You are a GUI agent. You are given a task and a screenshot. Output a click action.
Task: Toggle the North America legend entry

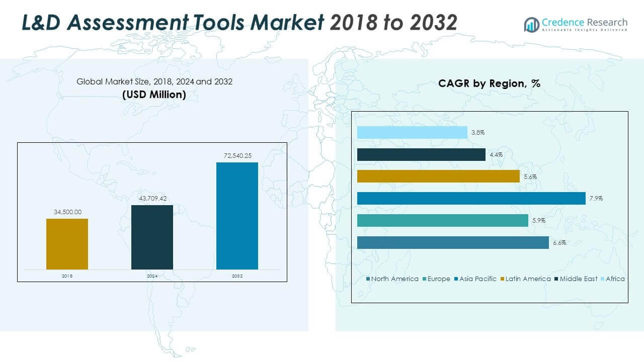tap(393, 279)
